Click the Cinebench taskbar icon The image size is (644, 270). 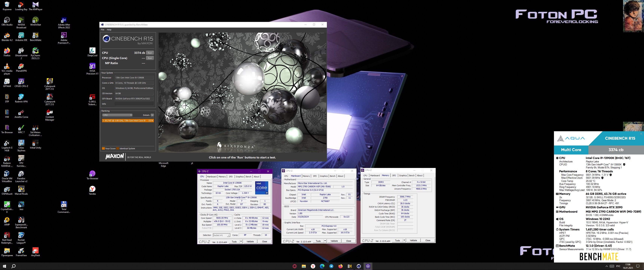click(x=359, y=266)
